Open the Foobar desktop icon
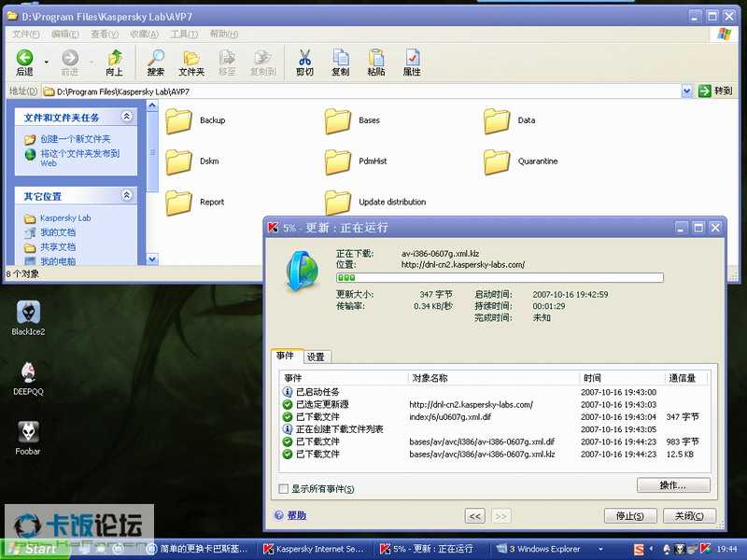The image size is (747, 560). (x=28, y=438)
